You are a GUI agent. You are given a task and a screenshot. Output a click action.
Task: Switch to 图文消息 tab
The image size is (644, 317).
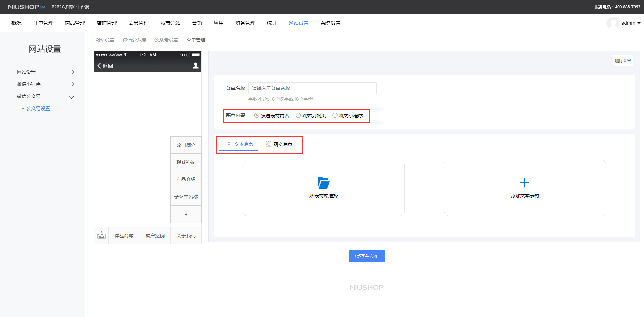(279, 144)
